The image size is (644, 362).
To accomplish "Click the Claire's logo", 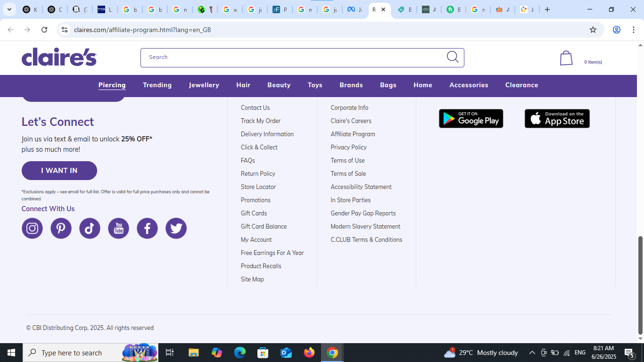I will pyautogui.click(x=59, y=57).
